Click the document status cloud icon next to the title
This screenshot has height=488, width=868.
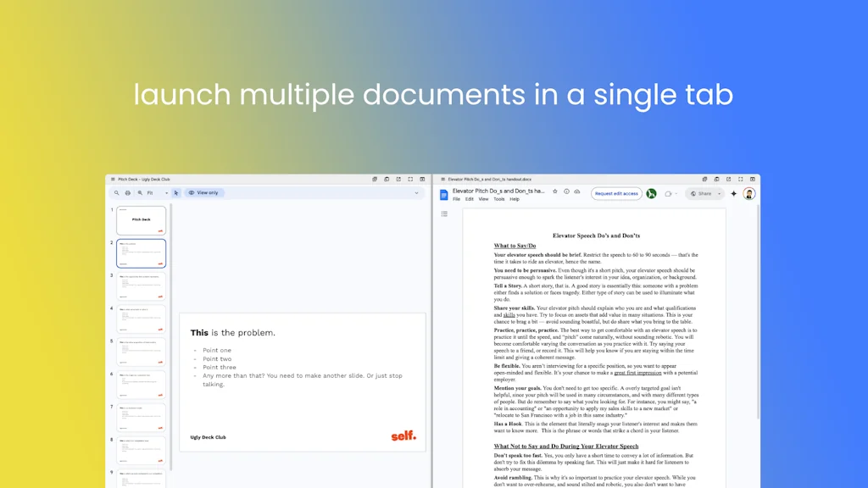(x=576, y=193)
